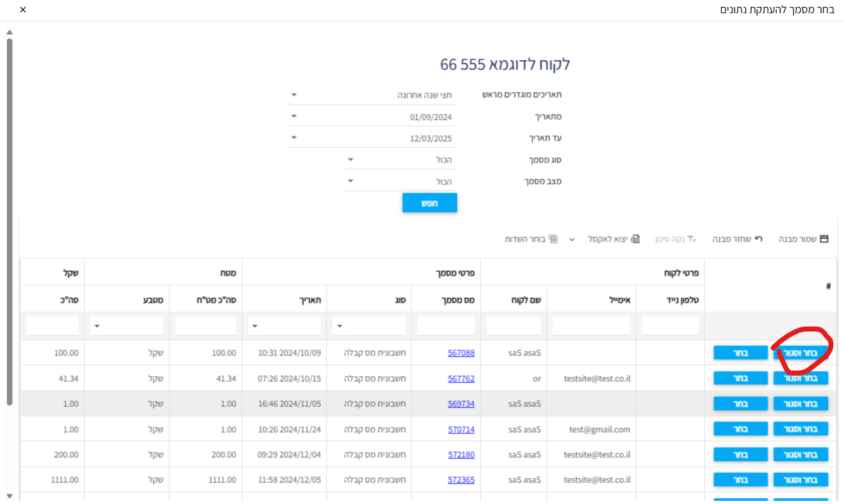
Task: Sort by the סה"כ מט"ח column header
Action: pyautogui.click(x=206, y=299)
